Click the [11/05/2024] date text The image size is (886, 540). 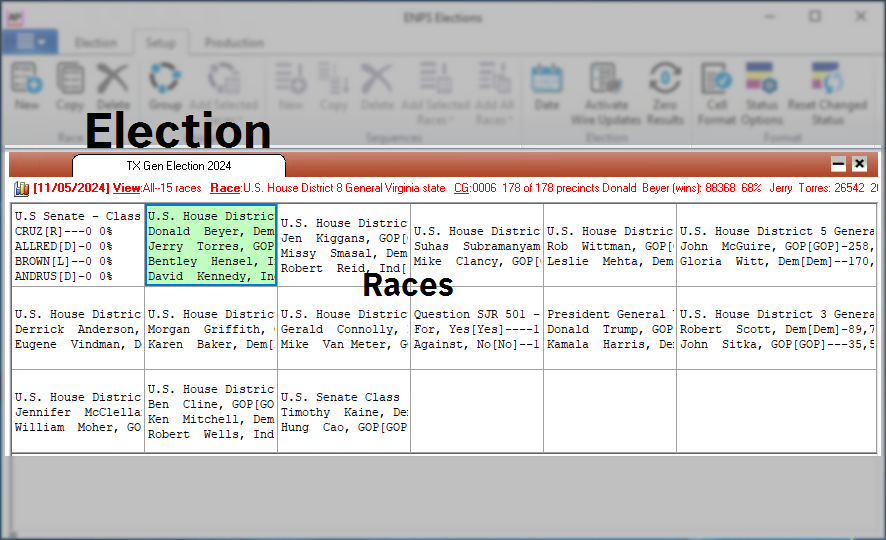click(x=71, y=188)
